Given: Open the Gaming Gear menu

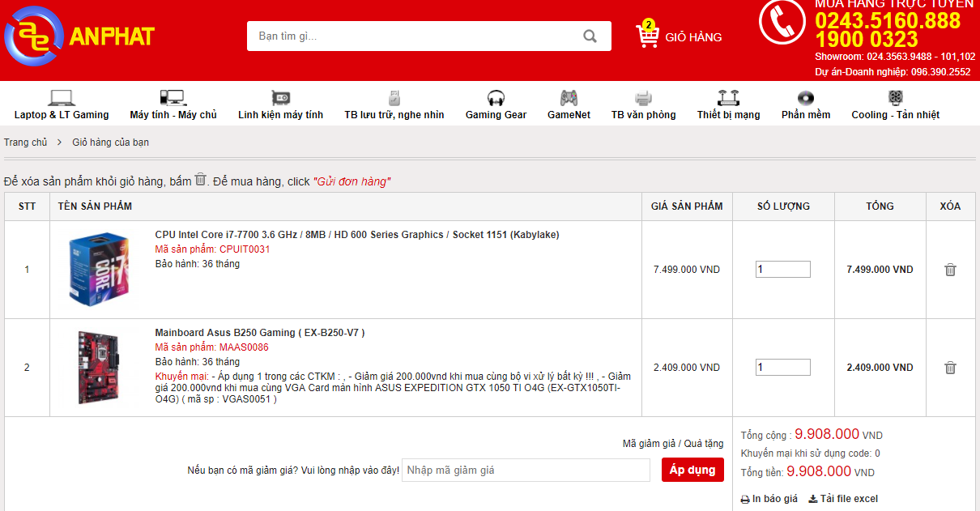Looking at the screenshot, I should click(x=496, y=115).
